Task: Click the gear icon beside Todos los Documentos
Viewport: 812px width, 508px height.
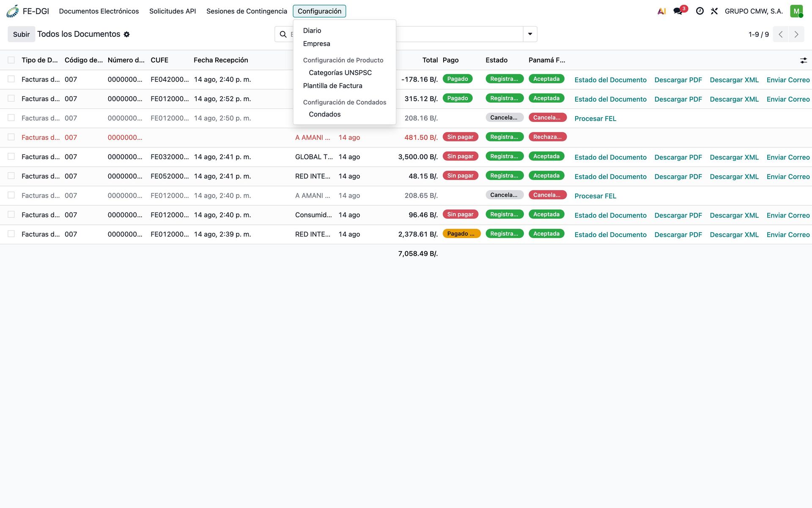Action: pos(126,34)
